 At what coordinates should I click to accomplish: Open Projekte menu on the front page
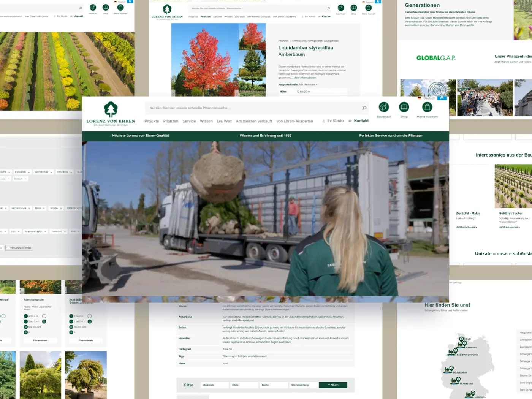tap(152, 121)
